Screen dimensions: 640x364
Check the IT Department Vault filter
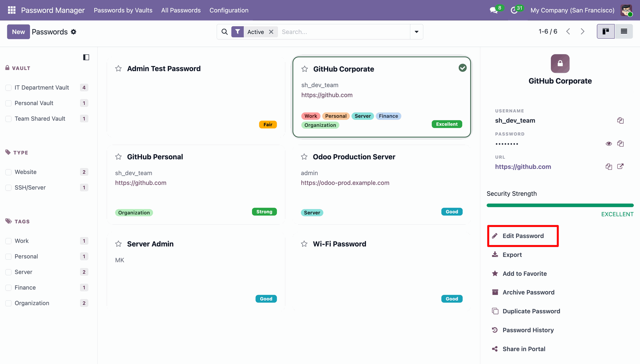(x=9, y=88)
